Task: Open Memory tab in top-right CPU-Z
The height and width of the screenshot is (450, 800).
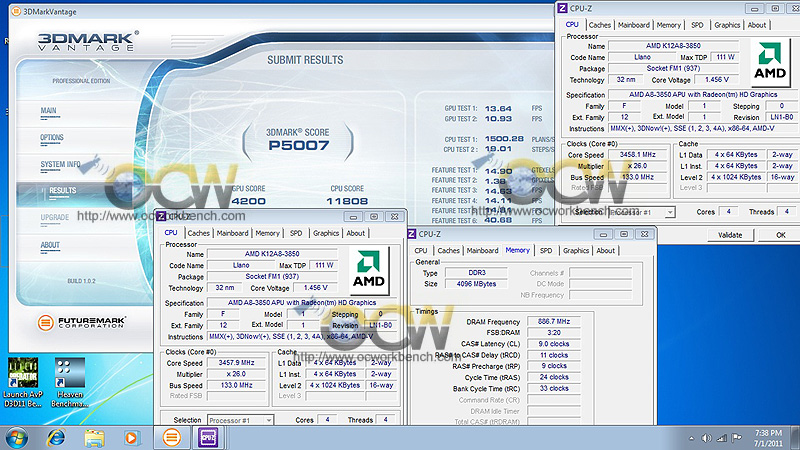Action: (668, 25)
